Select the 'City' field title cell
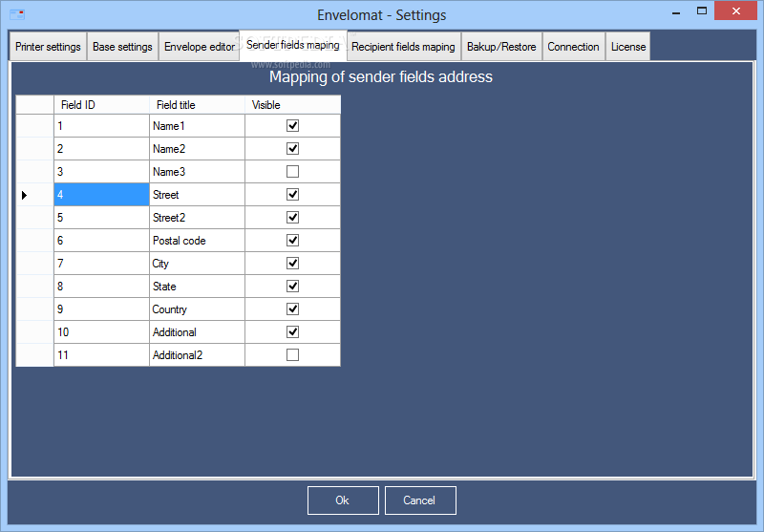764x532 pixels. tap(197, 263)
